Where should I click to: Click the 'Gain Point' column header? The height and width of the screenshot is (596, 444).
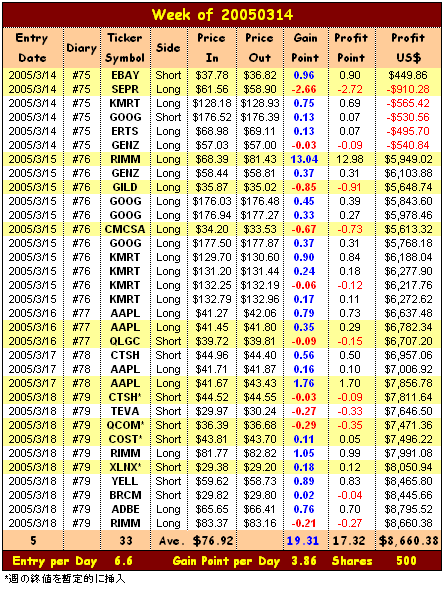[x=305, y=48]
